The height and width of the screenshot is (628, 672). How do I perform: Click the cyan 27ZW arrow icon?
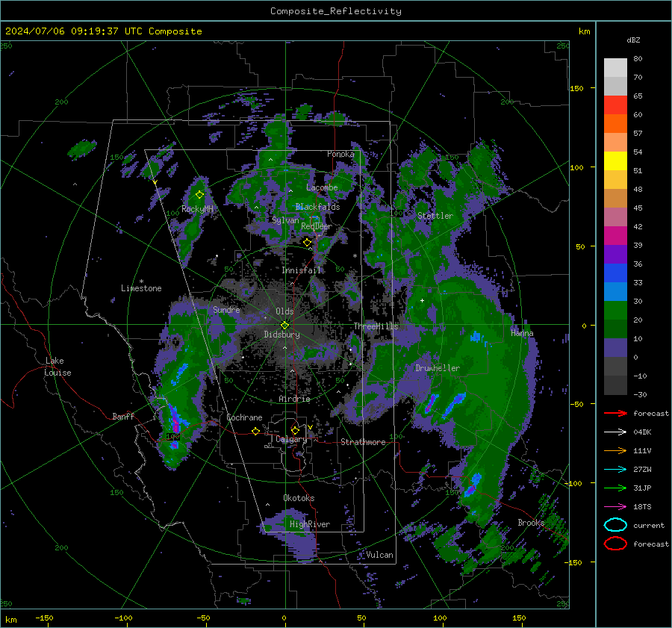tap(615, 470)
